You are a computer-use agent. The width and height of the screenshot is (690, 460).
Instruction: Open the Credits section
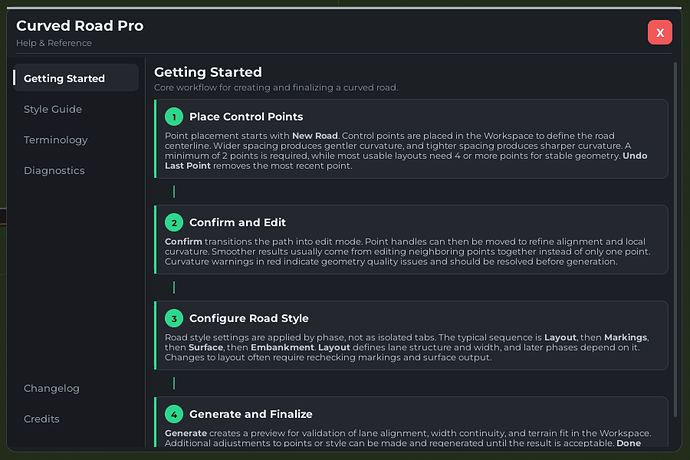(42, 419)
